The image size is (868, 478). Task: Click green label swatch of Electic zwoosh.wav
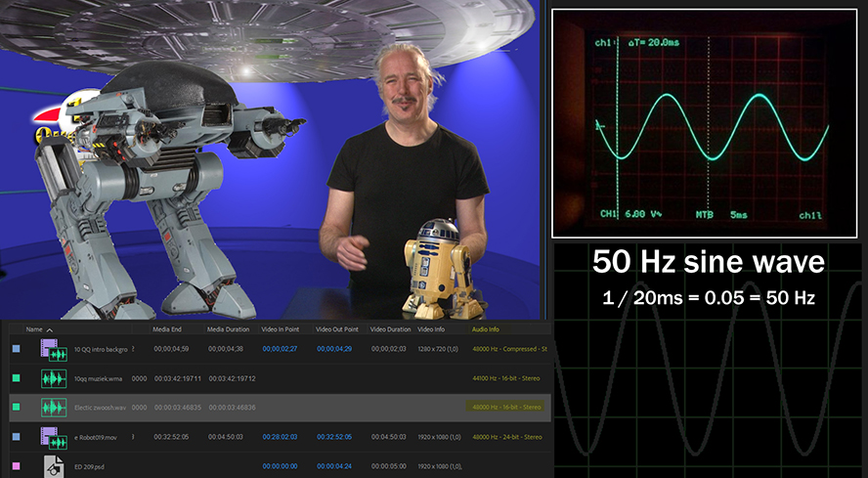(x=16, y=407)
